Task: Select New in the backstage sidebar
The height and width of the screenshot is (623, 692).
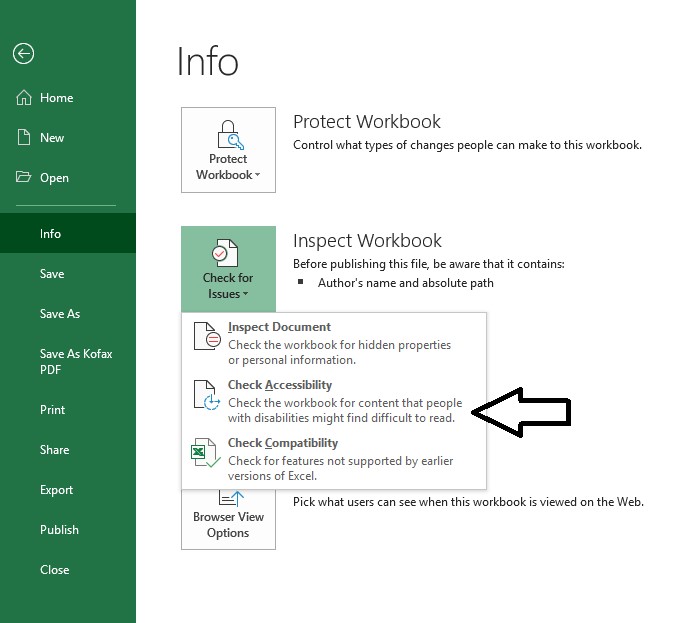Action: 68,138
